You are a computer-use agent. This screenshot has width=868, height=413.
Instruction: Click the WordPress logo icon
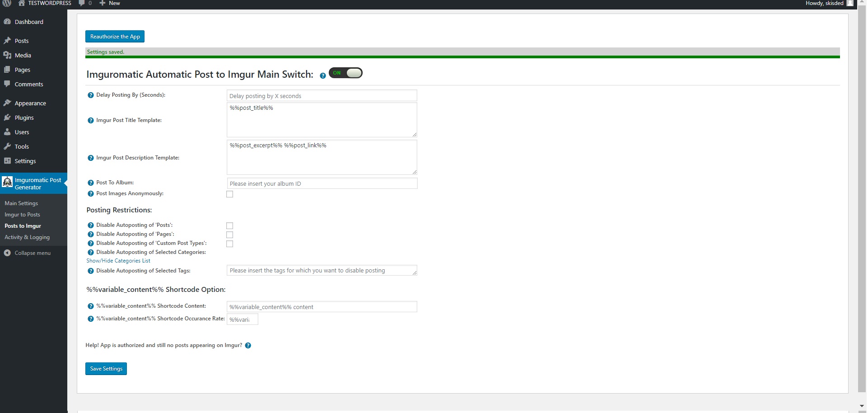7,3
